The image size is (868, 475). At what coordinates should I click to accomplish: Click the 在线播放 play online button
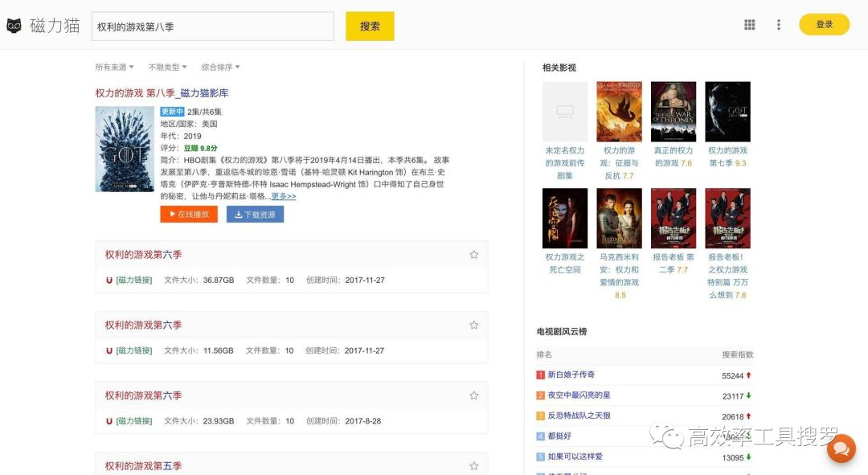click(189, 215)
